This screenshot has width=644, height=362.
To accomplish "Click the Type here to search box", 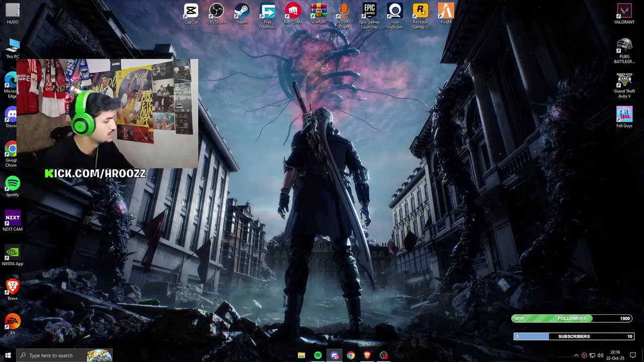I will (64, 355).
